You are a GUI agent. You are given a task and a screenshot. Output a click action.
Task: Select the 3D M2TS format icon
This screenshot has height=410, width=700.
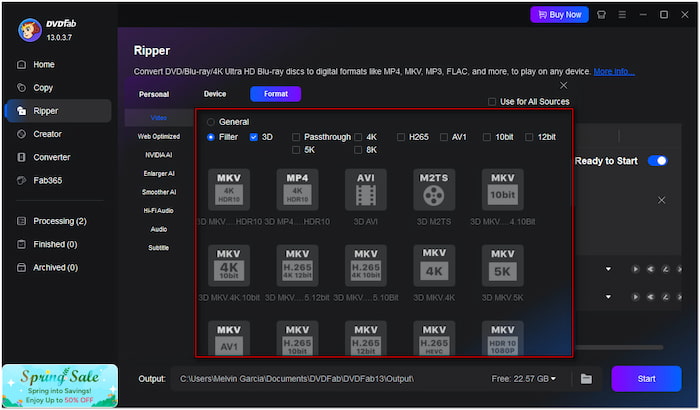434,189
